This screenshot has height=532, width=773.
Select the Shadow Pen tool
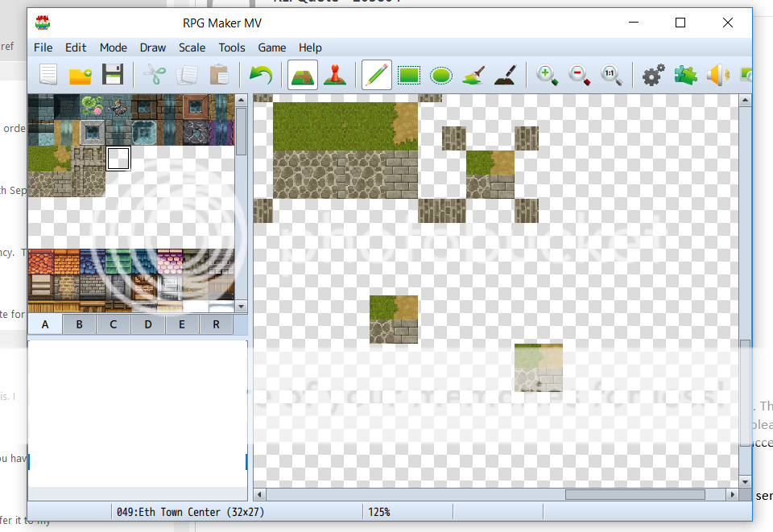coord(505,75)
